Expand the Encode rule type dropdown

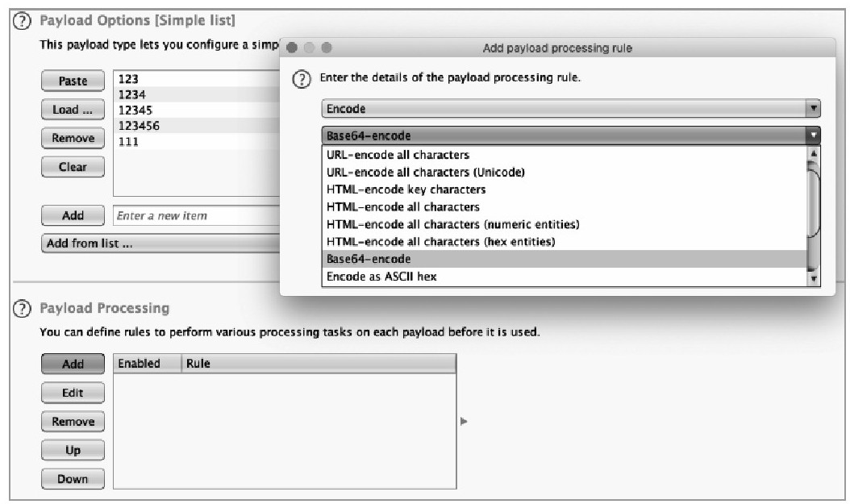813,108
